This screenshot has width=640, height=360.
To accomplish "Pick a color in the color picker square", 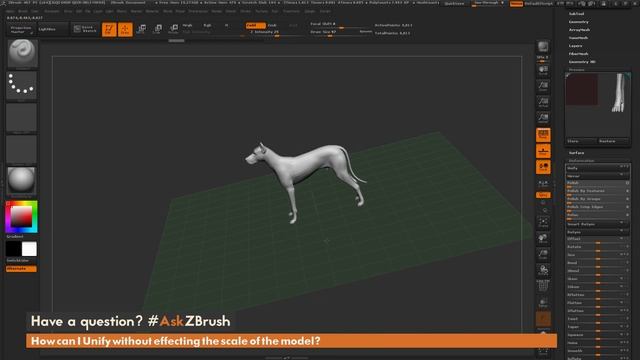I will pyautogui.click(x=21, y=216).
